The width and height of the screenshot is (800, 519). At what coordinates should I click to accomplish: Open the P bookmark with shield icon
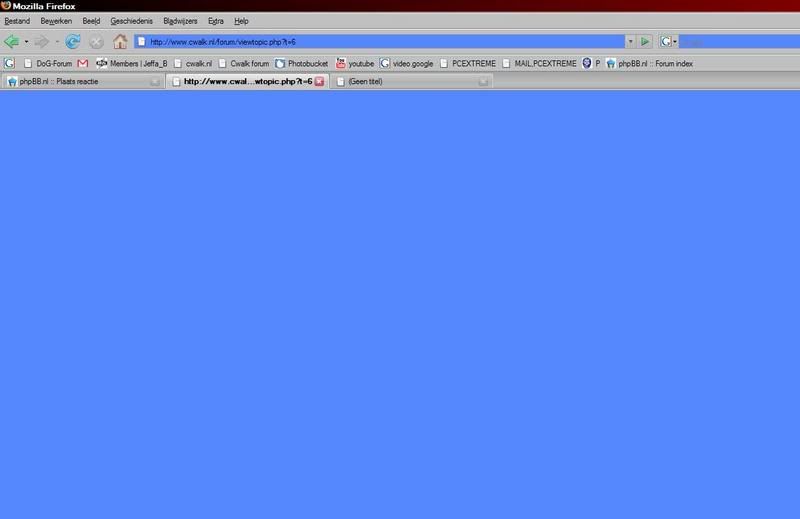(x=591, y=63)
